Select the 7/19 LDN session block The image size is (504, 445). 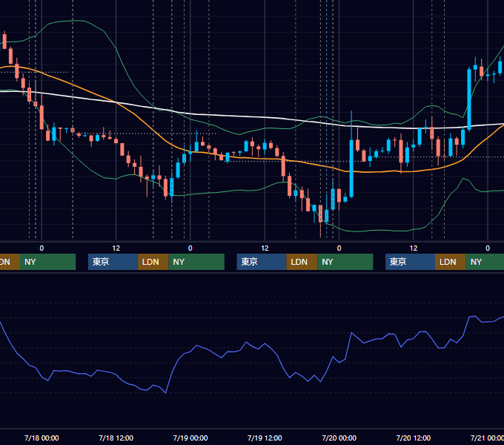coord(302,262)
